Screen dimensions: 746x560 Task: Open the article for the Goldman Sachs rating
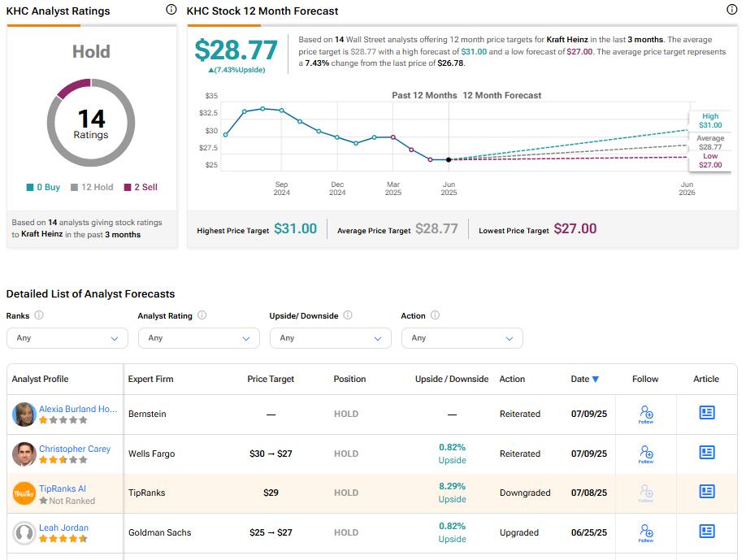[x=706, y=532]
